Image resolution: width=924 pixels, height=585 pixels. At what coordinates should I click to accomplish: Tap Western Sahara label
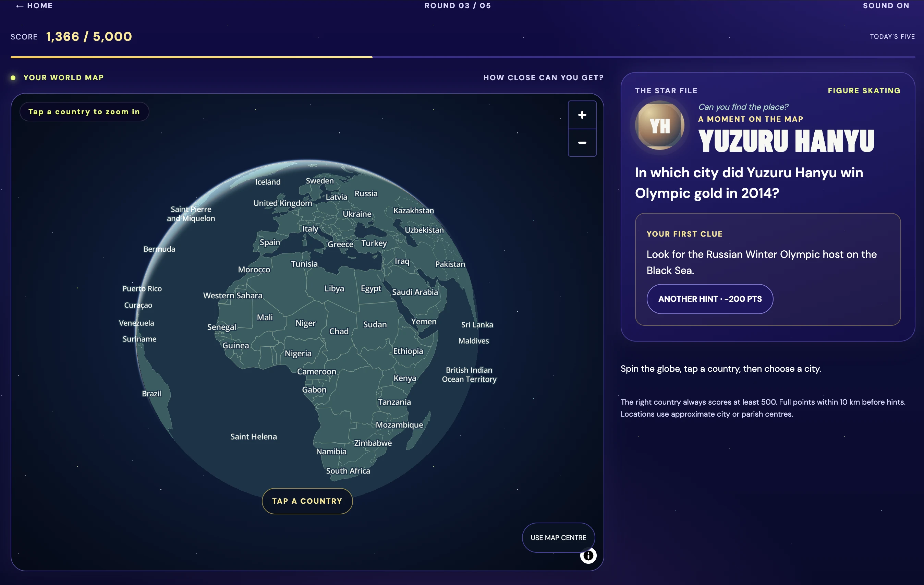pos(232,296)
